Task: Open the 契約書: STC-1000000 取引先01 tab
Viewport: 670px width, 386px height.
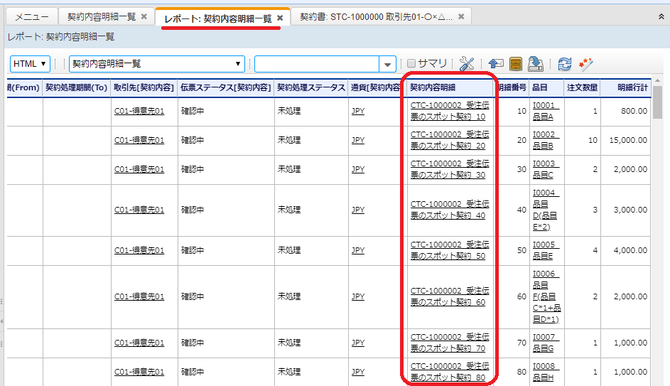Action: tap(376, 17)
